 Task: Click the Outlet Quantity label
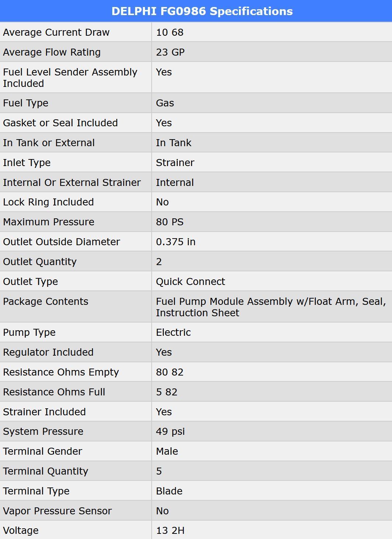pyautogui.click(x=40, y=262)
